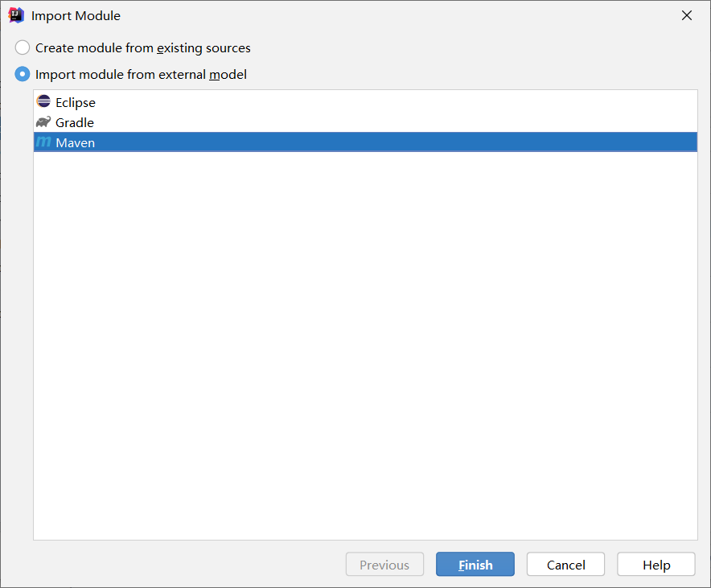Viewport: 711px width, 588px height.
Task: Click the Gradle elephant icon
Action: click(x=44, y=121)
